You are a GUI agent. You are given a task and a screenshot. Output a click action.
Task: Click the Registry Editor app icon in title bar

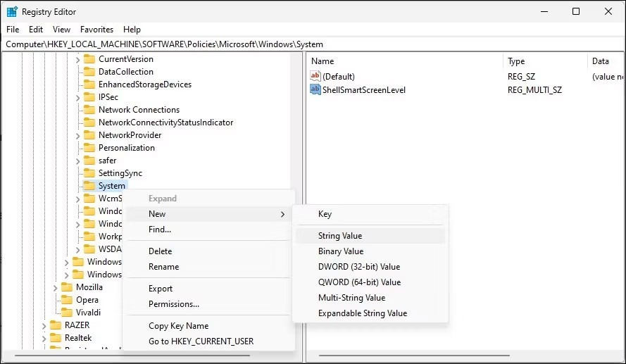coord(12,11)
